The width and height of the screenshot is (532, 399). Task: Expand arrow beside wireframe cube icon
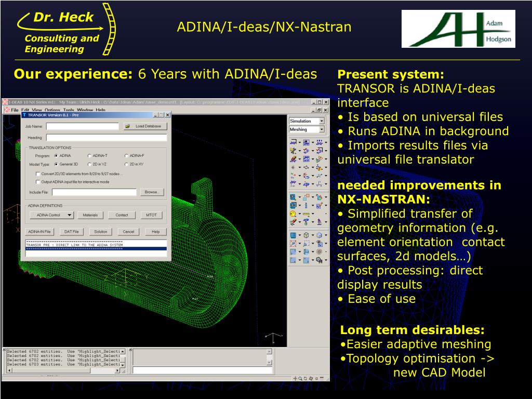313,235
